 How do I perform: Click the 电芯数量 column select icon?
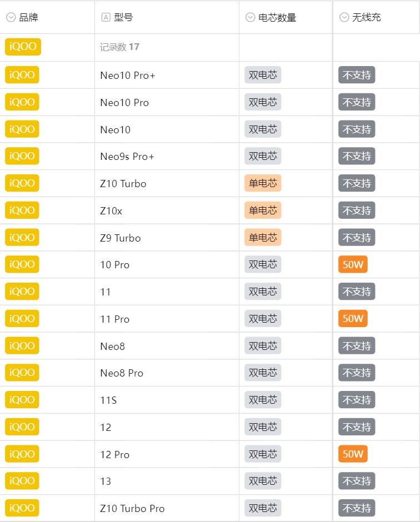(x=250, y=17)
